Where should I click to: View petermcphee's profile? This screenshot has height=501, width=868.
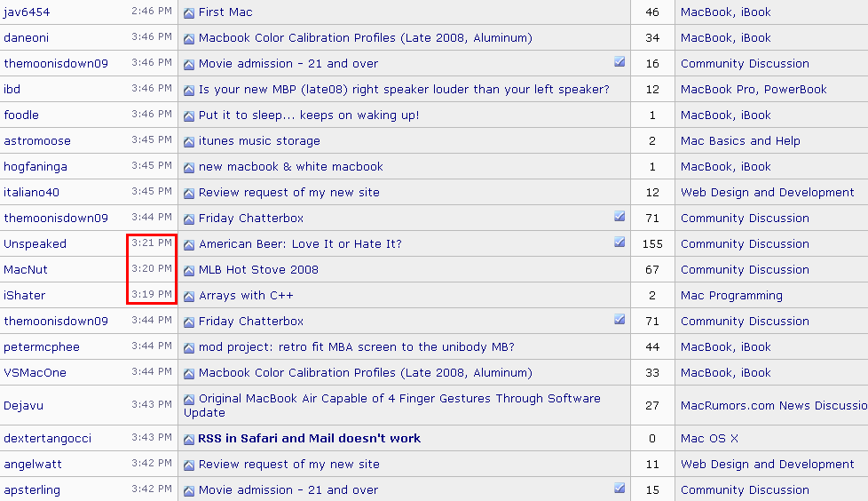[42, 347]
